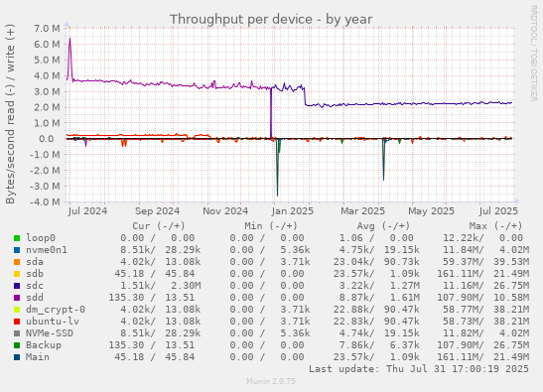Click the y-axis title Bytes/second read write
This screenshot has width=543, height=392.
click(x=10, y=114)
